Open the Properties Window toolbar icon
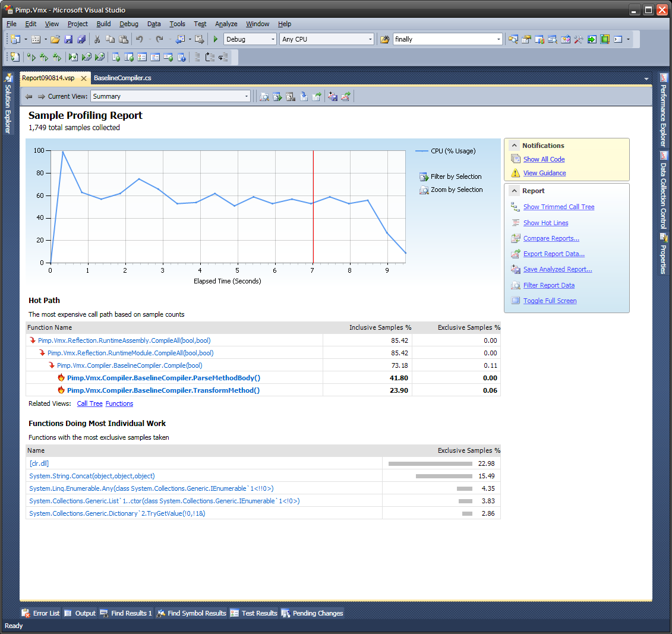Image resolution: width=672 pixels, height=634 pixels. click(x=526, y=39)
